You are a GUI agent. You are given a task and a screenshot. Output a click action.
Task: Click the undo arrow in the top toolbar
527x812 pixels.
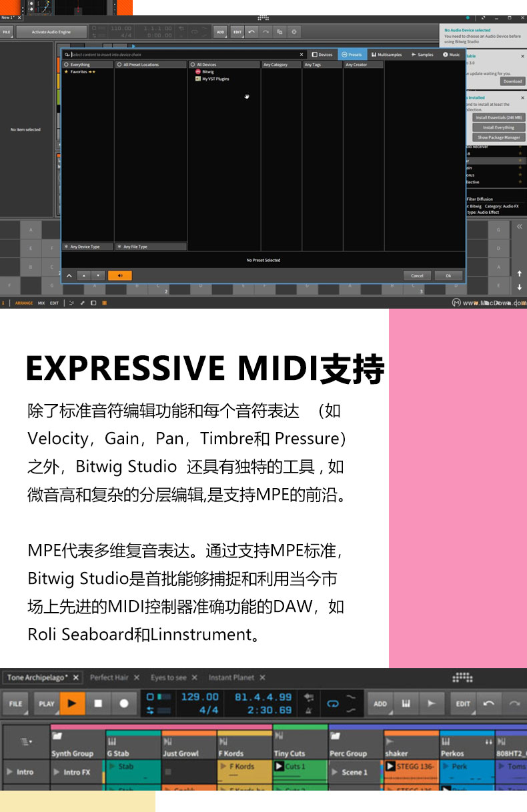251,31
